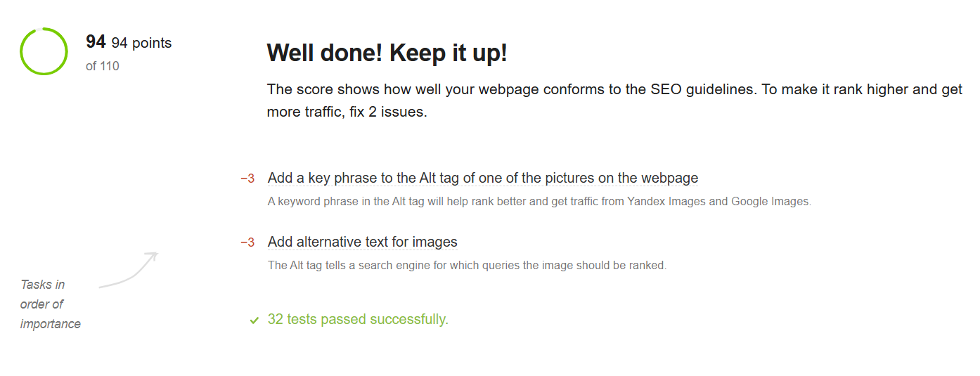Click the −3 penalty beside key phrase issue
980x376 pixels.
click(247, 179)
